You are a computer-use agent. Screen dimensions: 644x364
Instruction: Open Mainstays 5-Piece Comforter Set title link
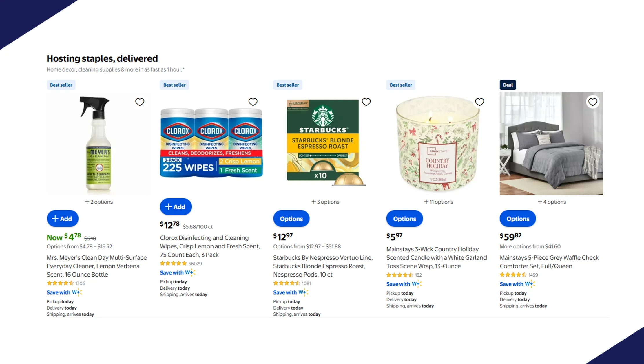click(549, 262)
